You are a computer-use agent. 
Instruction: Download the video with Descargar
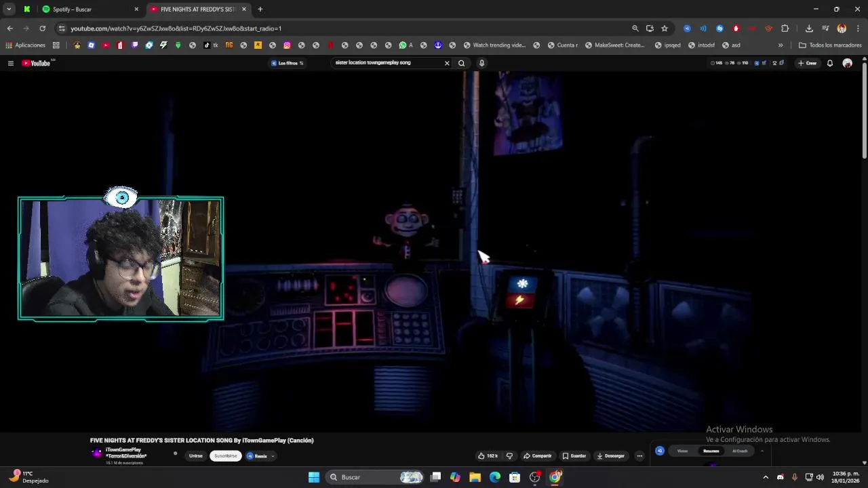611,456
